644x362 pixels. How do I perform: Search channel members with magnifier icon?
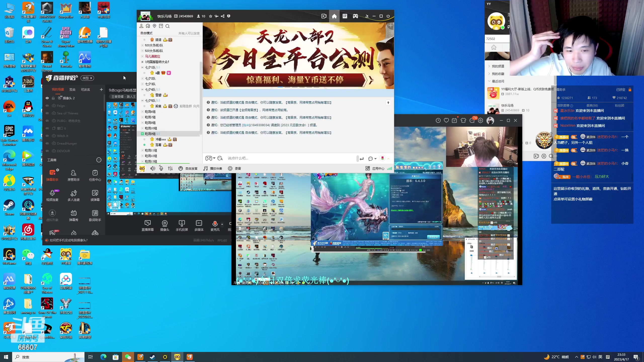pos(168,26)
